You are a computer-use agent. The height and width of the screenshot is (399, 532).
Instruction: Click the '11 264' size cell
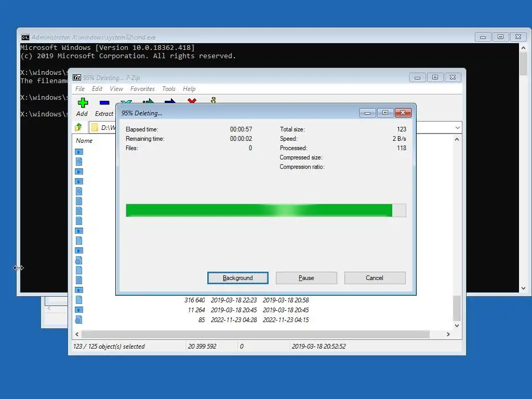[x=196, y=310]
